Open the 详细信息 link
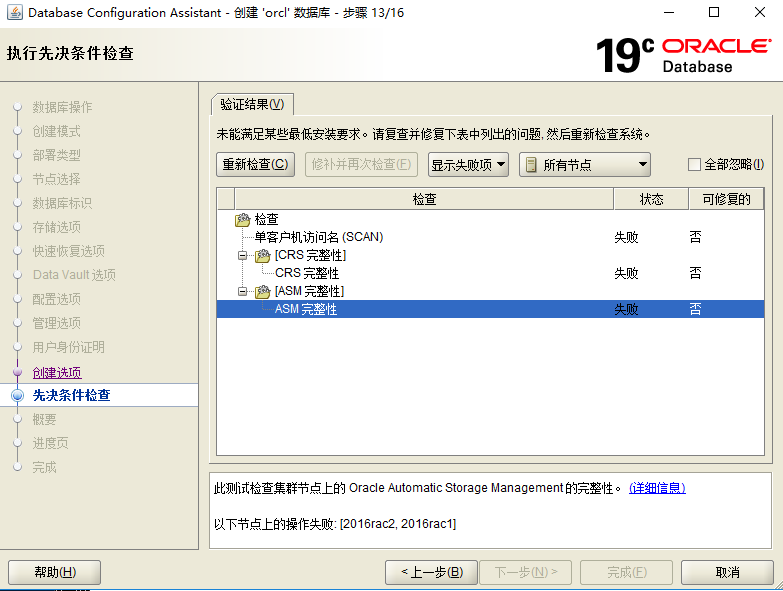Screen dimensions: 783x591 [657, 488]
